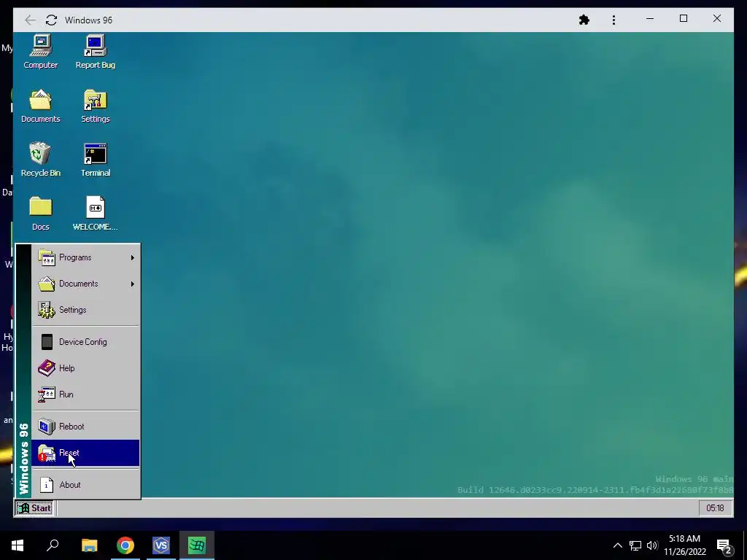Image resolution: width=747 pixels, height=560 pixels.
Task: Show hidden system tray icons
Action: (x=617, y=545)
